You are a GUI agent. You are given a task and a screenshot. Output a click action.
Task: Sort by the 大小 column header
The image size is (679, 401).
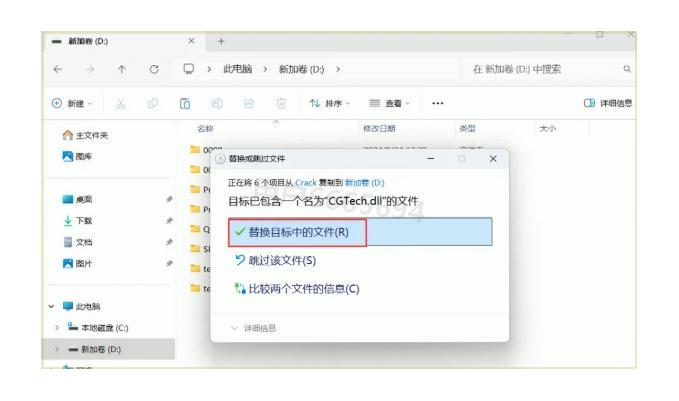547,129
